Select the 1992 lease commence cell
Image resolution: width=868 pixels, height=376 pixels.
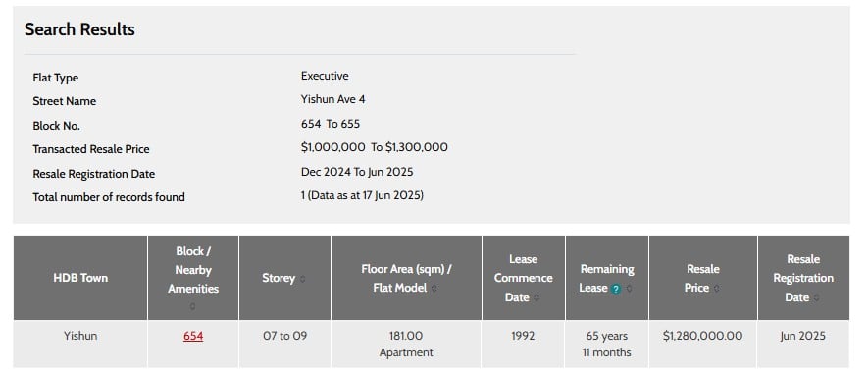click(x=523, y=344)
